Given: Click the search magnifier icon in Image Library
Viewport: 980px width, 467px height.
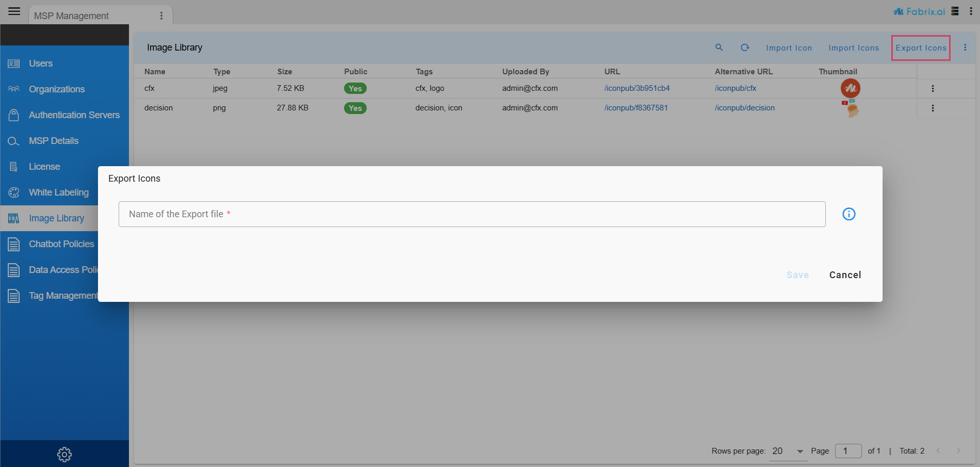Looking at the screenshot, I should tap(719, 47).
